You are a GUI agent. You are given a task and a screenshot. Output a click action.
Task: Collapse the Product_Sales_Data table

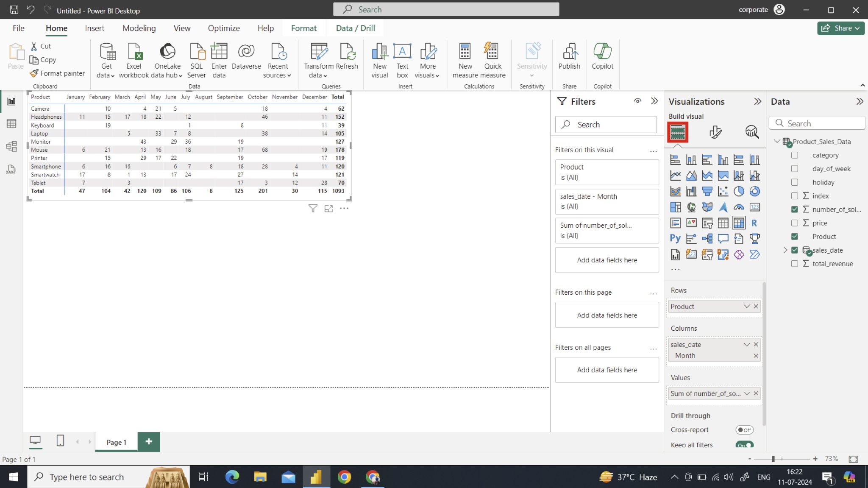point(777,141)
